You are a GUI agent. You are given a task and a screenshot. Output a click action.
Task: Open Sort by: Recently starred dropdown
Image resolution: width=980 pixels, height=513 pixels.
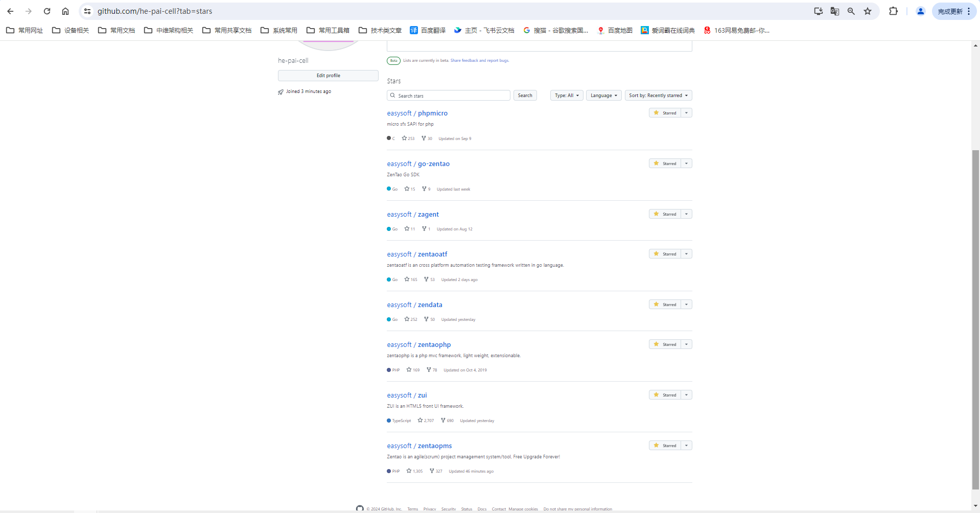pos(659,96)
